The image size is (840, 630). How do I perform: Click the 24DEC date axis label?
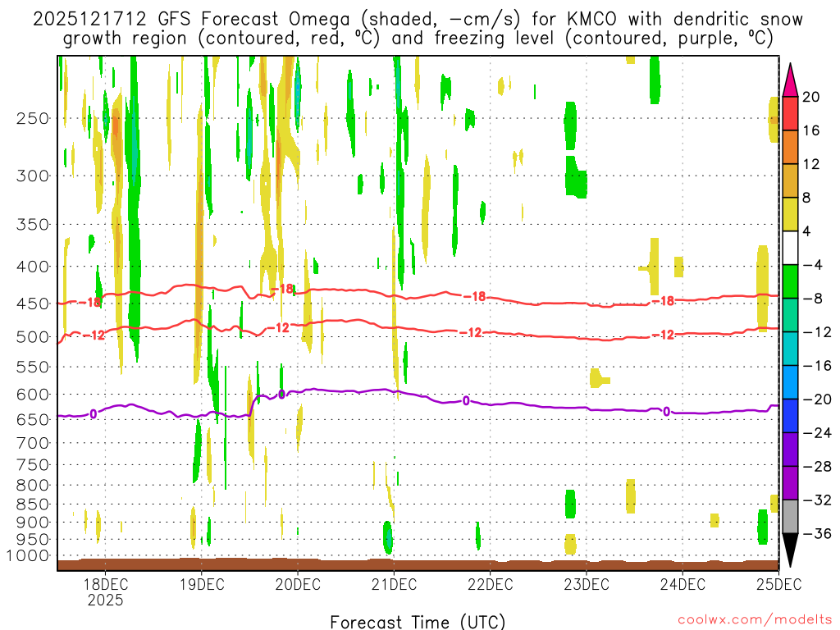point(682,584)
